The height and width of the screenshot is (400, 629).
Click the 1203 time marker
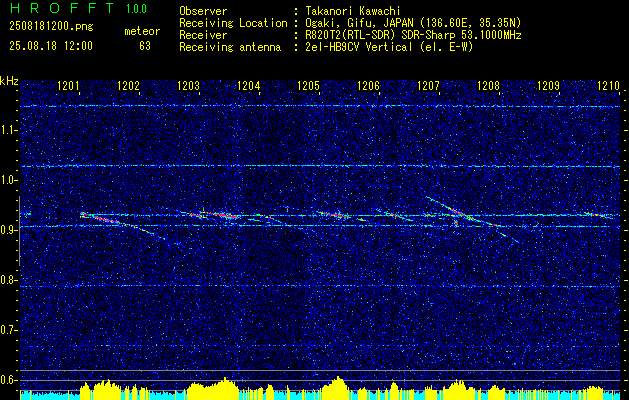189,85
